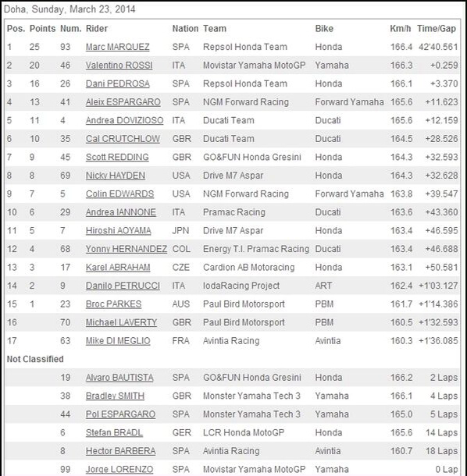Click Jorge LORENZO rider link
This screenshot has height=476, width=467.
pos(119,469)
